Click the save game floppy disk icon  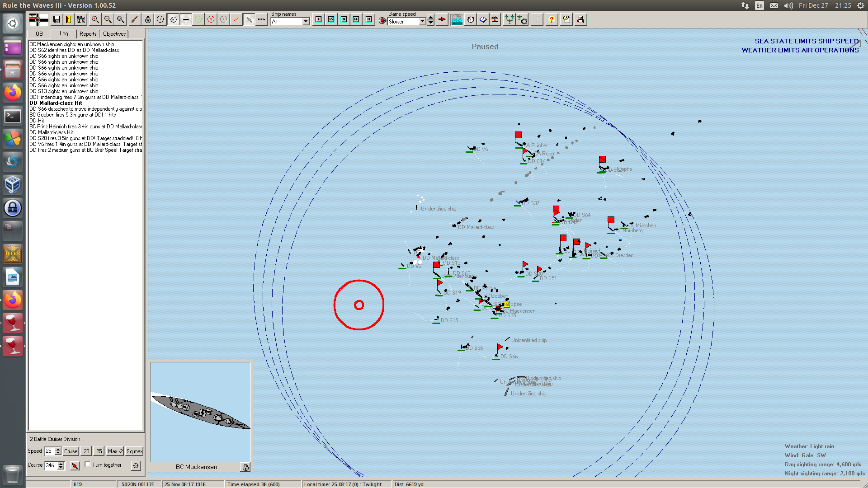click(x=57, y=19)
